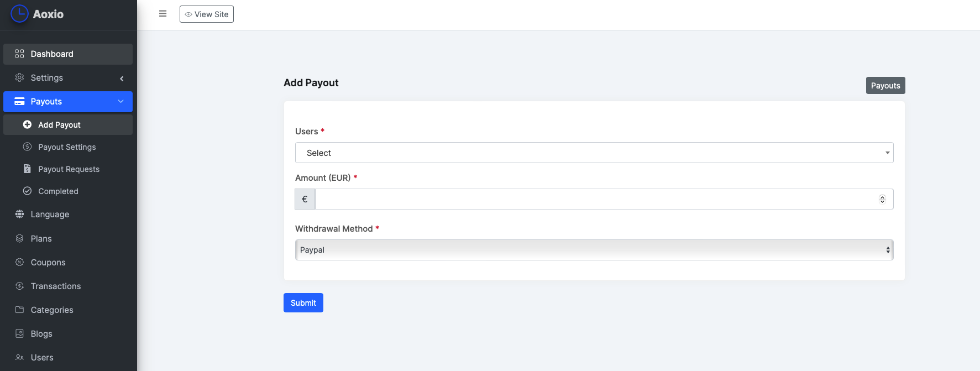Click the Settings gear icon
Viewport: 980px width, 371px height.
(x=19, y=77)
